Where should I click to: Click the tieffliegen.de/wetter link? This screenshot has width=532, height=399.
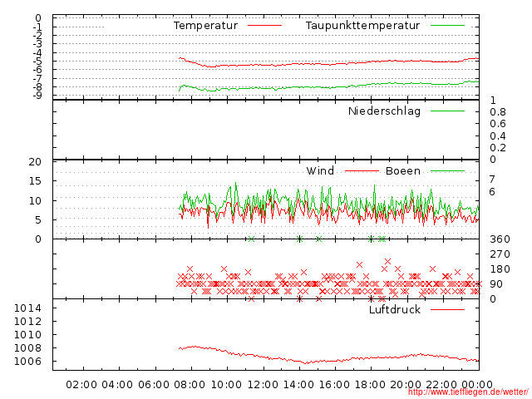coord(468,392)
